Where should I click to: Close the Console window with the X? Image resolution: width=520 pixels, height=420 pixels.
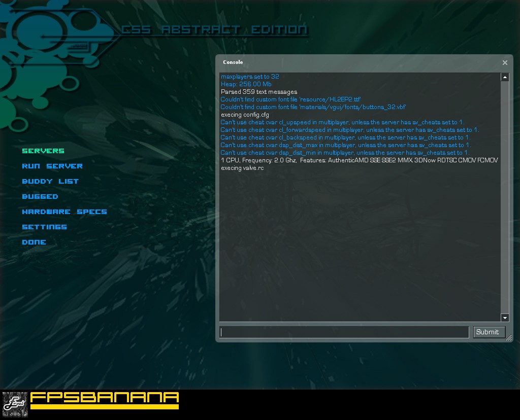pos(505,62)
